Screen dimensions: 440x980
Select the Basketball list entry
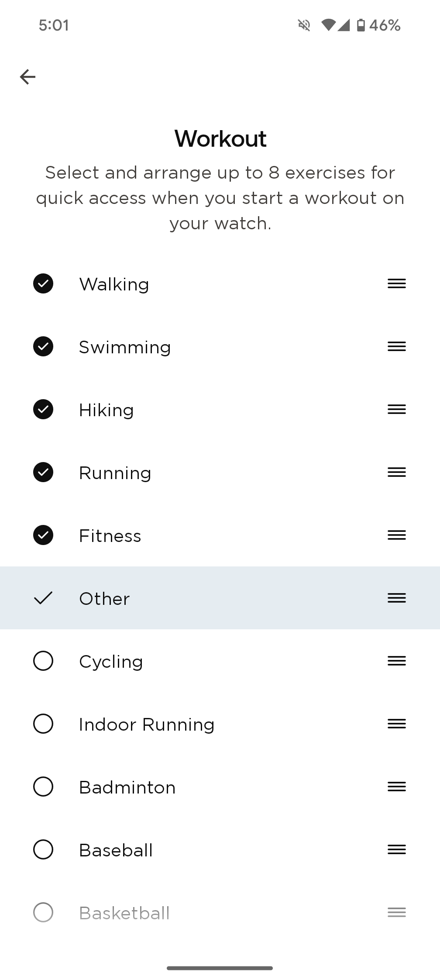[x=124, y=913]
